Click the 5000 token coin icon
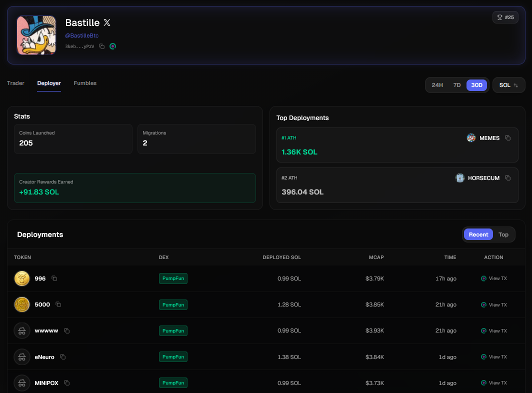Screen dimensions: 532x393 [x=22, y=304]
